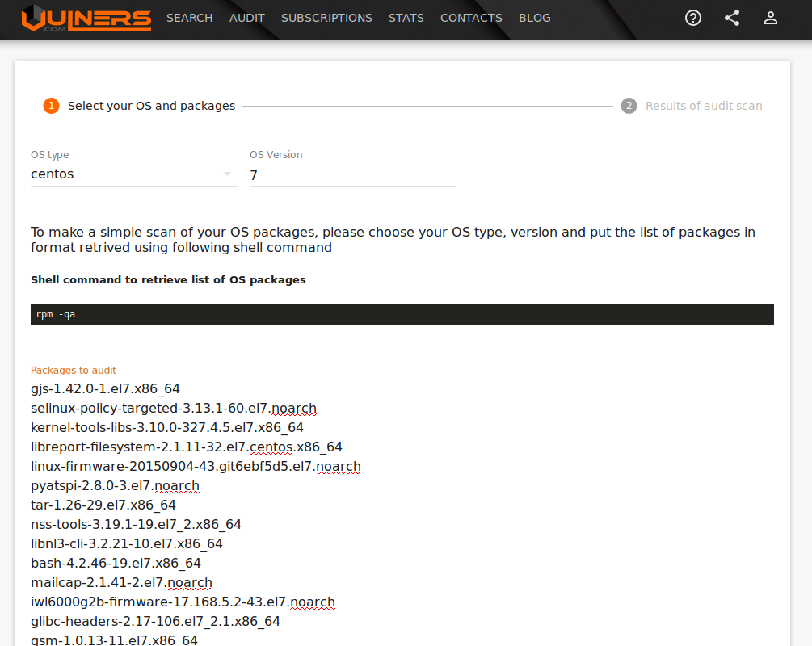This screenshot has width=812, height=646.
Task: Navigate to the SUBSCRIPTIONS menu
Action: pos(326,18)
